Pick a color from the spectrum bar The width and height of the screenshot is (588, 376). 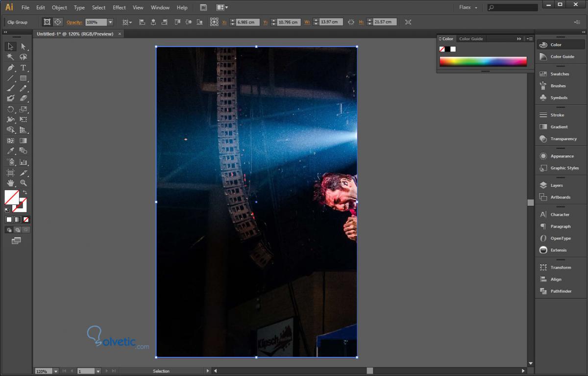(483, 61)
